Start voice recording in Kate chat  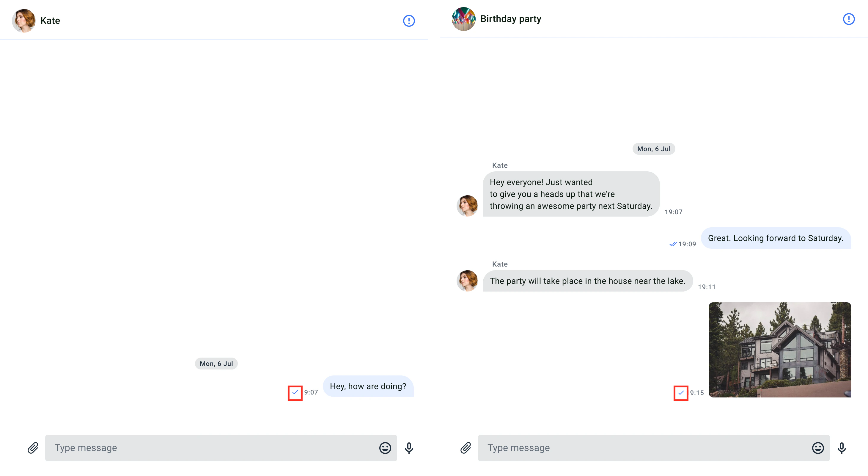click(x=409, y=448)
